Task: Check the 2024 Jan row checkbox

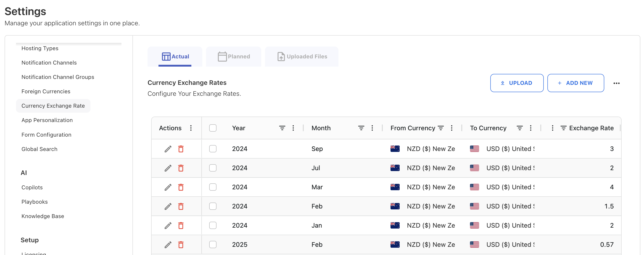Action: point(213,225)
